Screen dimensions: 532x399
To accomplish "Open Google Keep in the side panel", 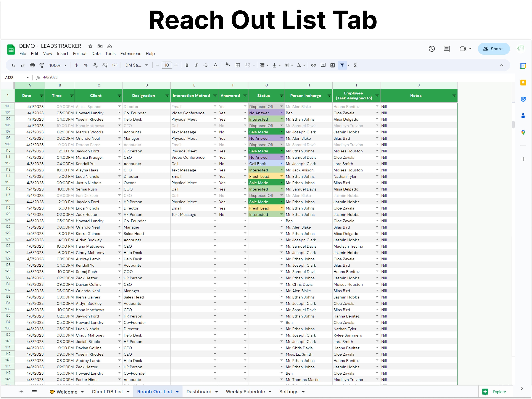I will click(524, 83).
